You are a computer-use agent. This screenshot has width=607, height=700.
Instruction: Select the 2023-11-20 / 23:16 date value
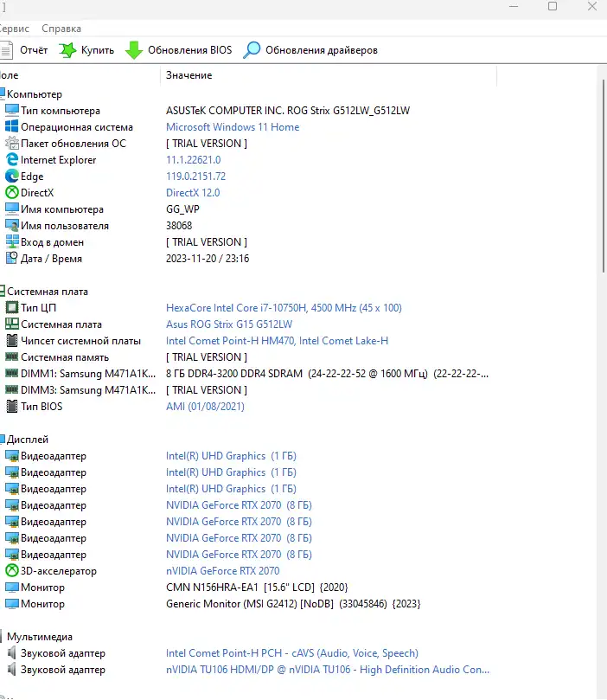[208, 259]
